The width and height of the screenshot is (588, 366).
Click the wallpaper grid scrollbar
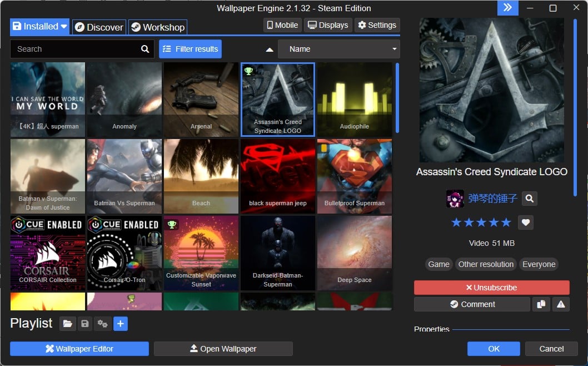397,97
